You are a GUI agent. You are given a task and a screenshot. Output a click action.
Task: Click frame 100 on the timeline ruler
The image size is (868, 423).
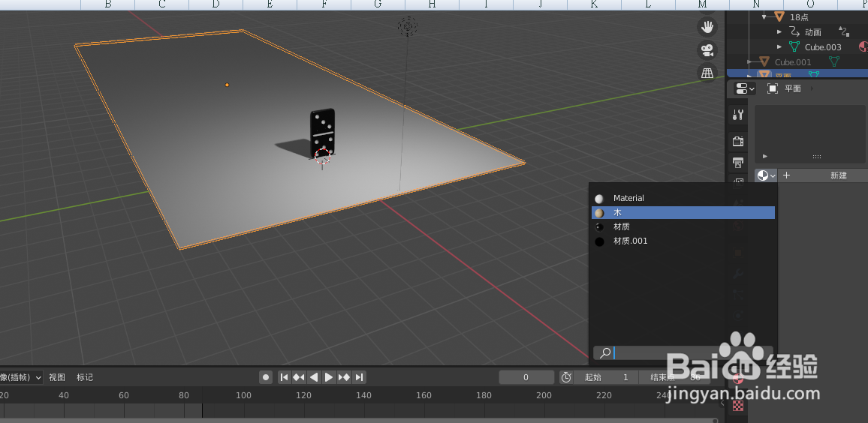(243, 395)
